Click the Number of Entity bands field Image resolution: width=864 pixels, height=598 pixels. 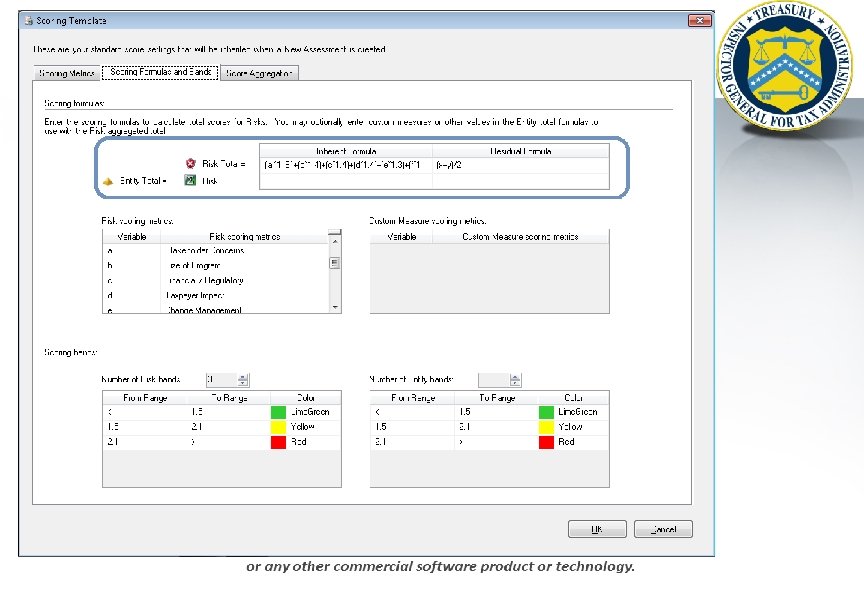click(493, 380)
